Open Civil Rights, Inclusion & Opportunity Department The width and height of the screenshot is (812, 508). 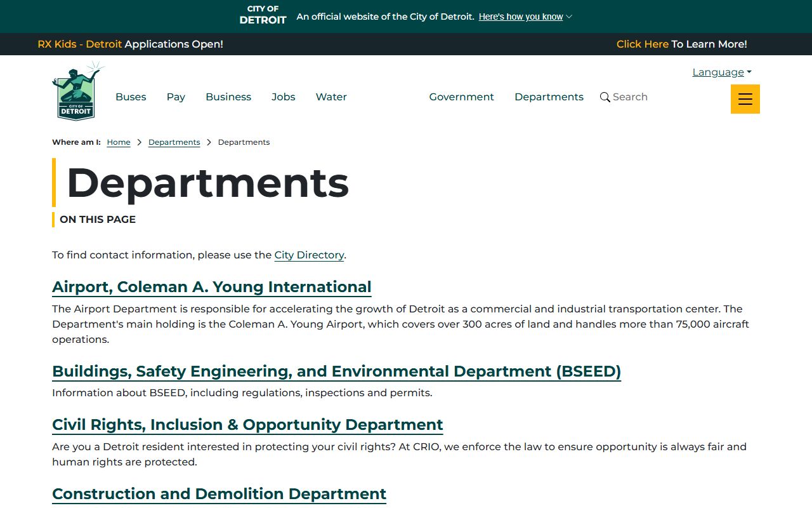(x=247, y=425)
